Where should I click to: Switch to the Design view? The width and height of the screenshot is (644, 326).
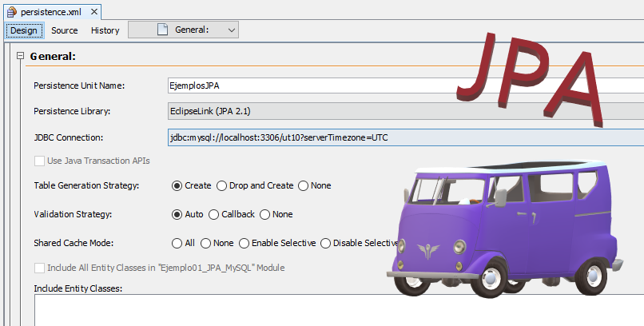pyautogui.click(x=24, y=30)
